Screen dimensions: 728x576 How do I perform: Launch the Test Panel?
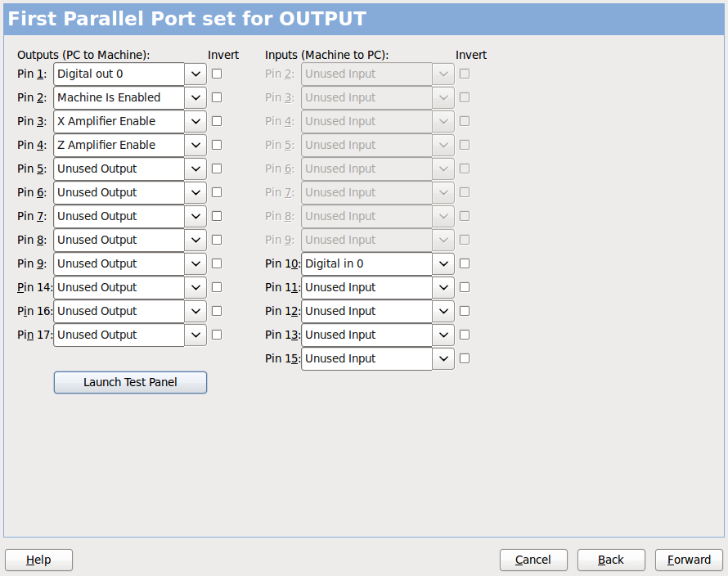point(130,382)
